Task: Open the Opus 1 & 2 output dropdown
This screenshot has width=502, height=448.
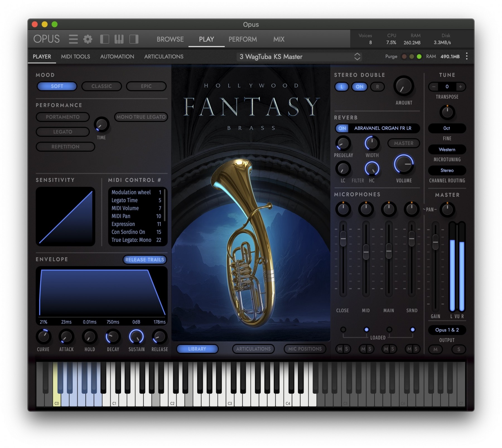Action: click(x=447, y=330)
